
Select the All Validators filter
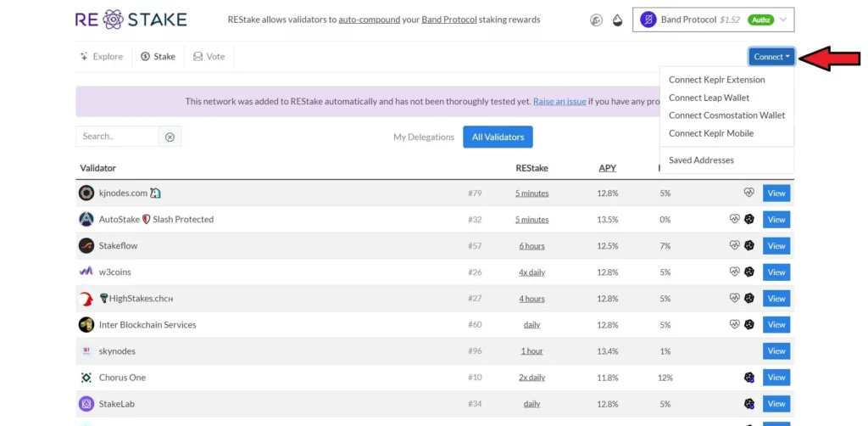[x=498, y=137]
